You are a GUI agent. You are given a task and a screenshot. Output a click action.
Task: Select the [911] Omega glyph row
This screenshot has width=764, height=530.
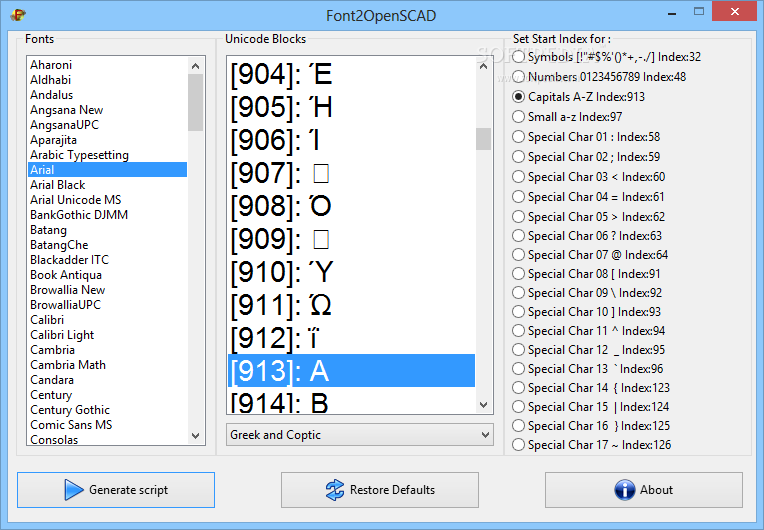(351, 305)
